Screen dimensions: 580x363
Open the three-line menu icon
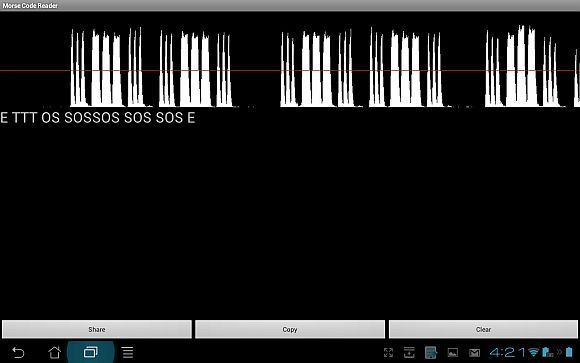click(128, 352)
